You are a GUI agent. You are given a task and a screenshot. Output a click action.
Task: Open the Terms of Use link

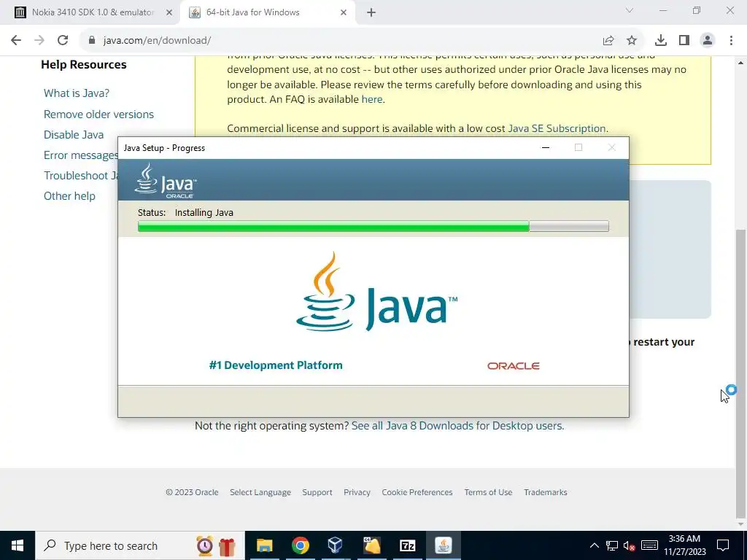point(488,492)
